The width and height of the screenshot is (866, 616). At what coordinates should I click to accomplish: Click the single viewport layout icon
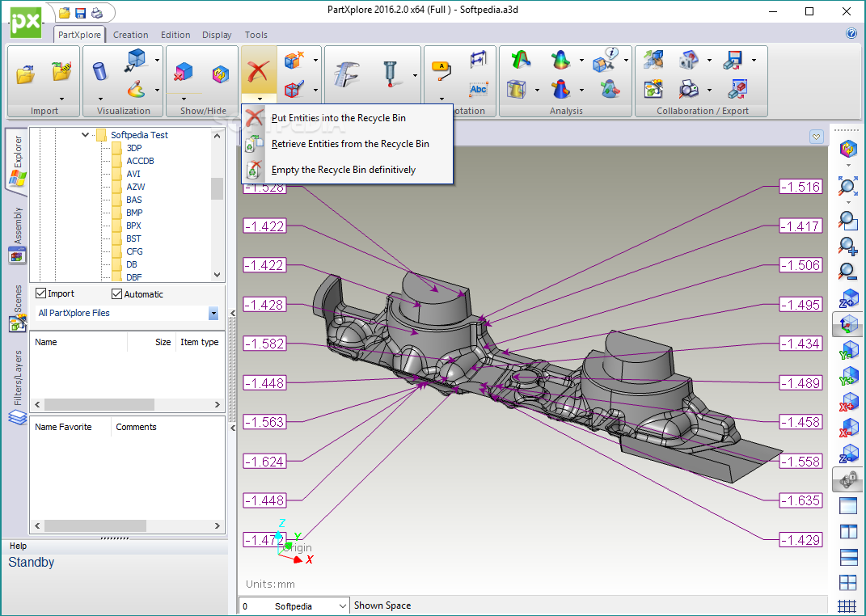point(848,505)
